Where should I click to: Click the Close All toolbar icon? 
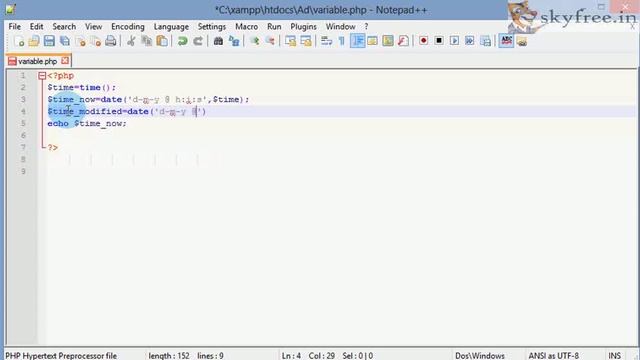tap(96, 41)
